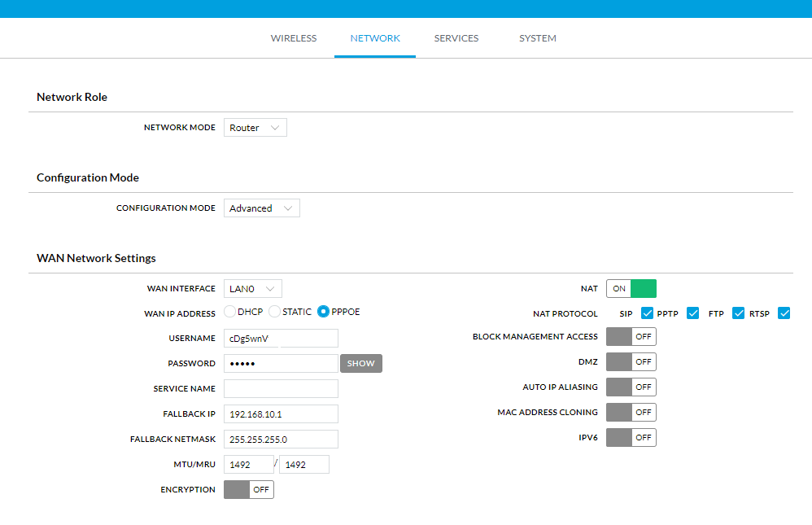
Task: Turn on the PPPoE Encryption toggle
Action: coord(248,490)
